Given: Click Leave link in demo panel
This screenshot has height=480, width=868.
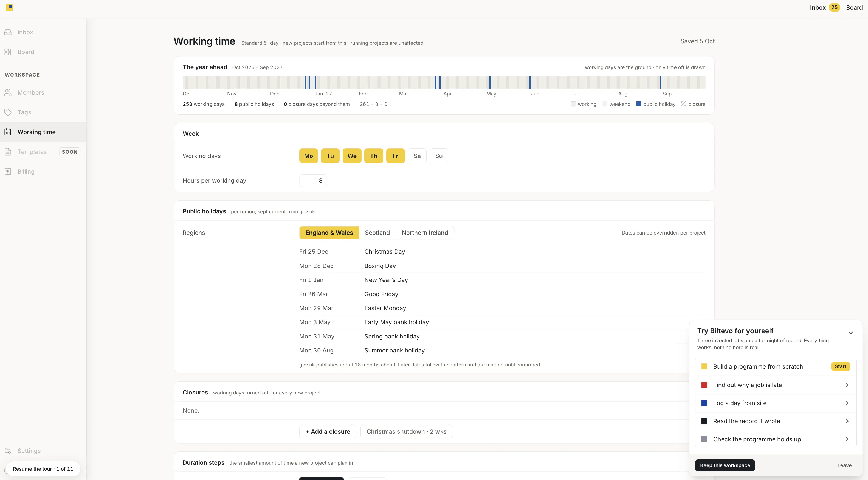Looking at the screenshot, I should click(844, 465).
